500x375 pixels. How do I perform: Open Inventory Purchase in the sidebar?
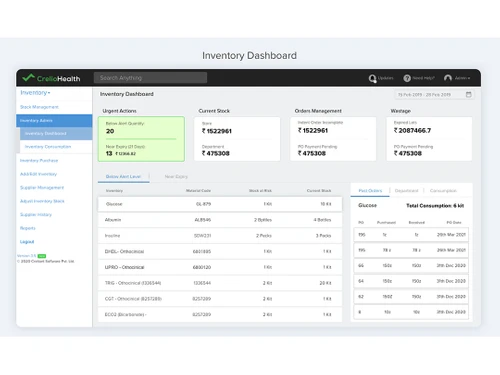[x=39, y=161]
